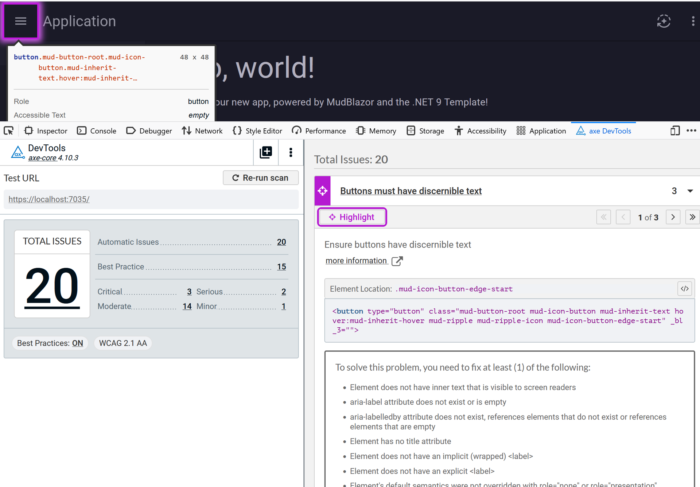Screen dimensions: 700x487
Task: Click the circular icon in the app header
Action: [x=663, y=21]
